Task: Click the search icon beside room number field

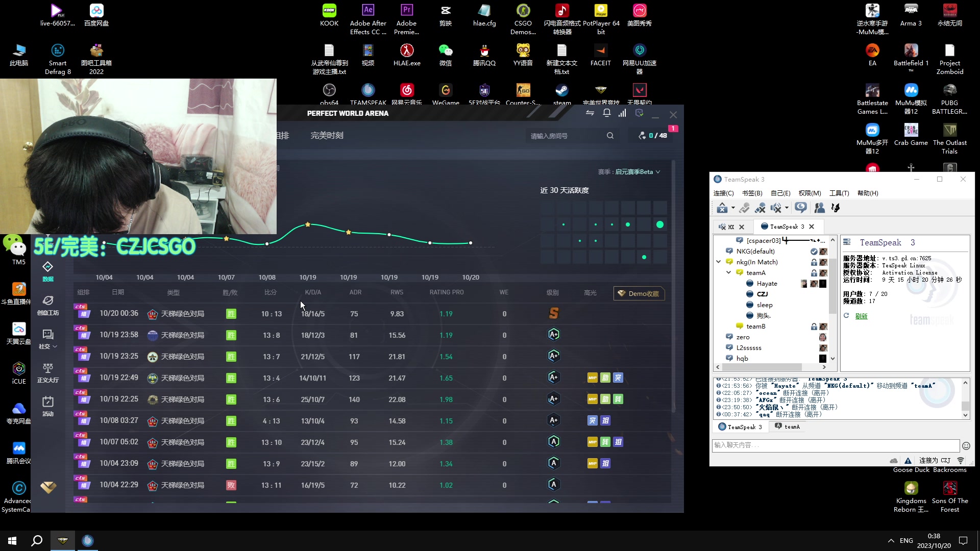Action: pos(610,136)
